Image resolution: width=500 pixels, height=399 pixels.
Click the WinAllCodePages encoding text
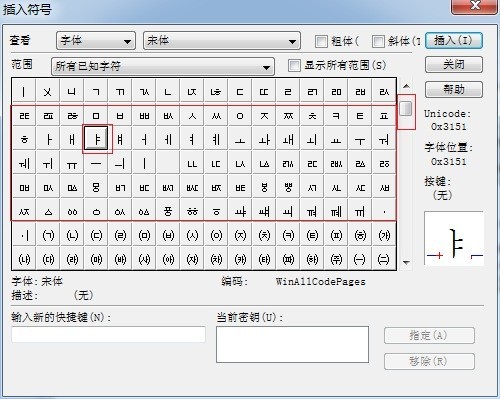[320, 282]
